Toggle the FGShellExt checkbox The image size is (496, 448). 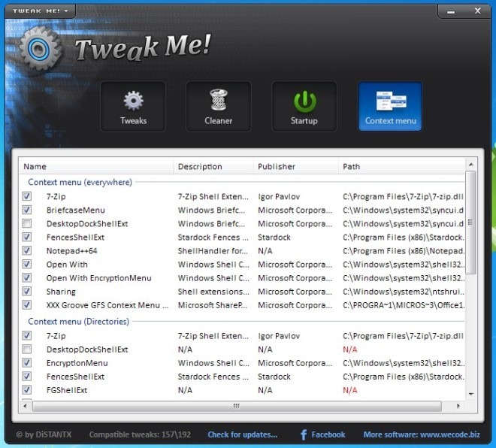[x=27, y=390]
